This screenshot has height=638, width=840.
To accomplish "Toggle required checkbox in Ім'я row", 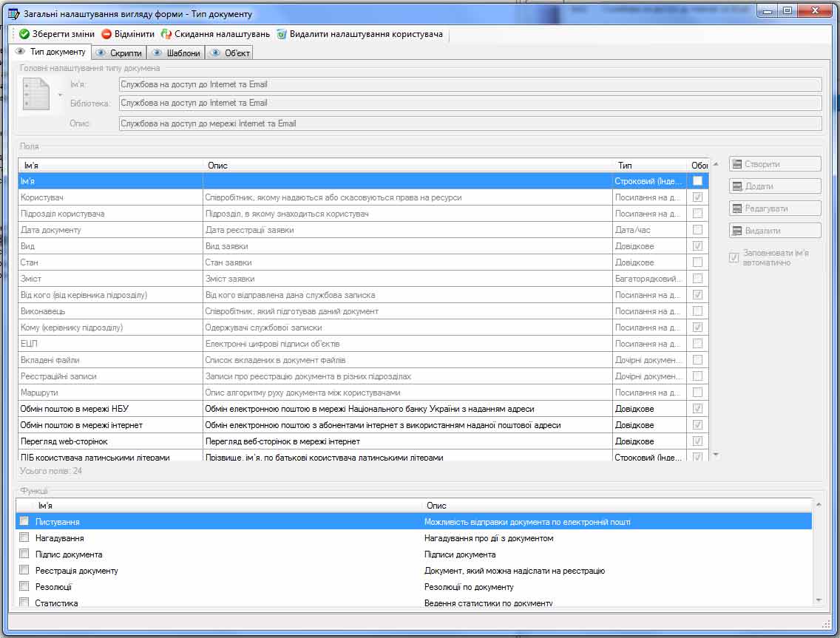I will click(697, 180).
